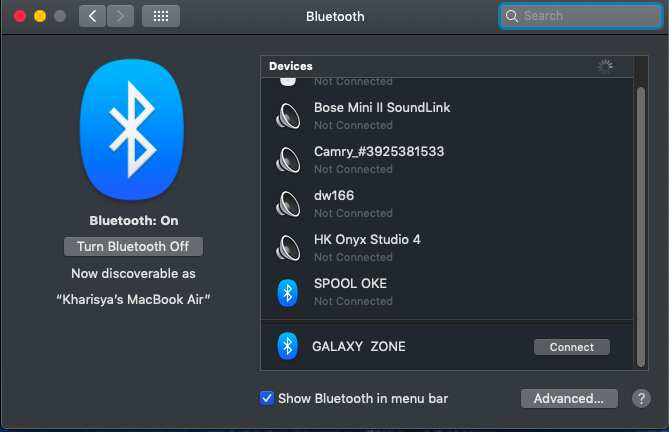Click Turn Bluetooth Off button
Image resolution: width=669 pixels, height=432 pixels.
click(133, 246)
